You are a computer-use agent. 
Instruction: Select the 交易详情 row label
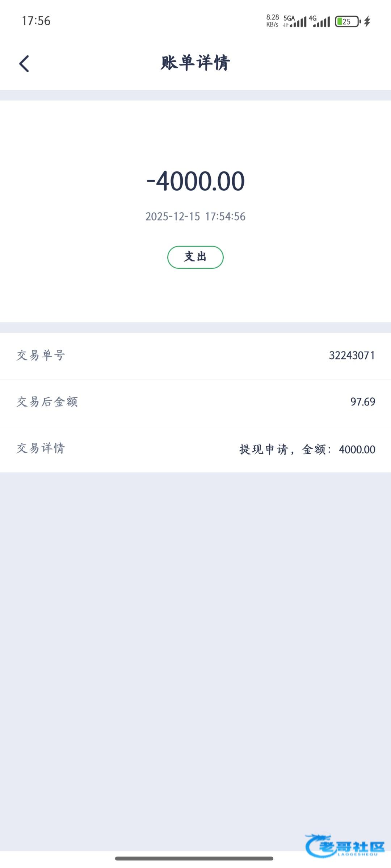(41, 448)
